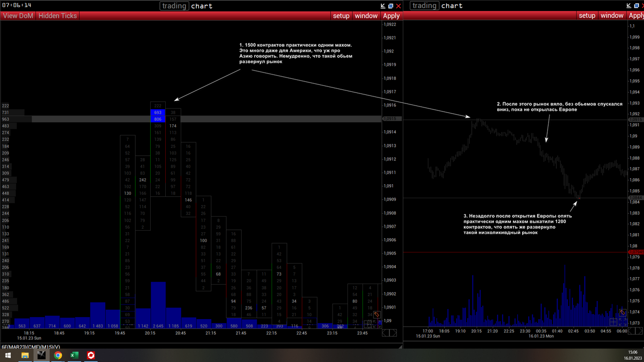Click 16.01.23 Mon date label
The height and width of the screenshot is (362, 644).
tap(541, 336)
